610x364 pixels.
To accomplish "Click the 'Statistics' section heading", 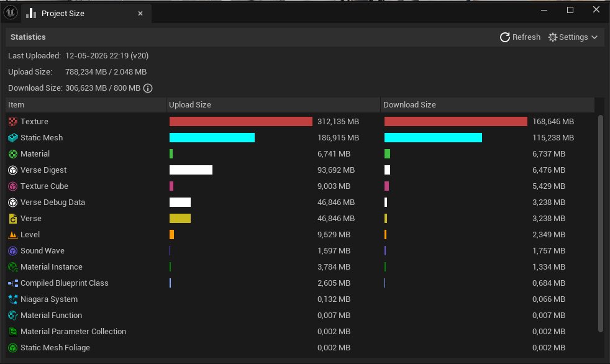I will tap(28, 37).
